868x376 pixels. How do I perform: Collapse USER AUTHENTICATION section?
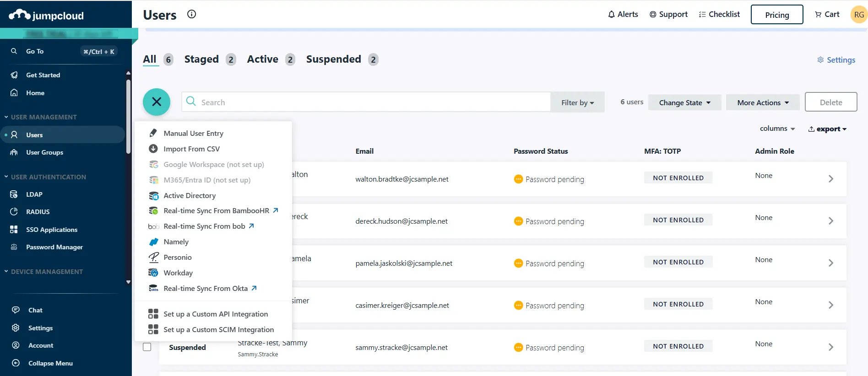click(45, 177)
